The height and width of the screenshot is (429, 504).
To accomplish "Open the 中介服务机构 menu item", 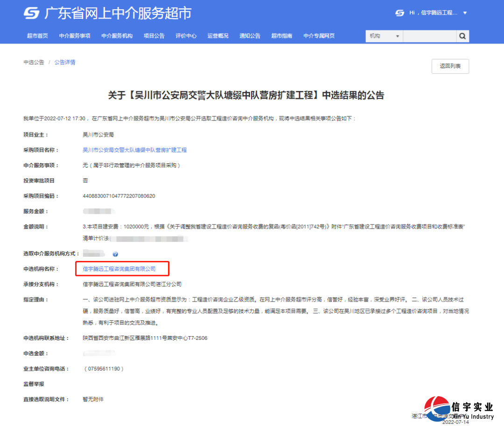I will (117, 36).
